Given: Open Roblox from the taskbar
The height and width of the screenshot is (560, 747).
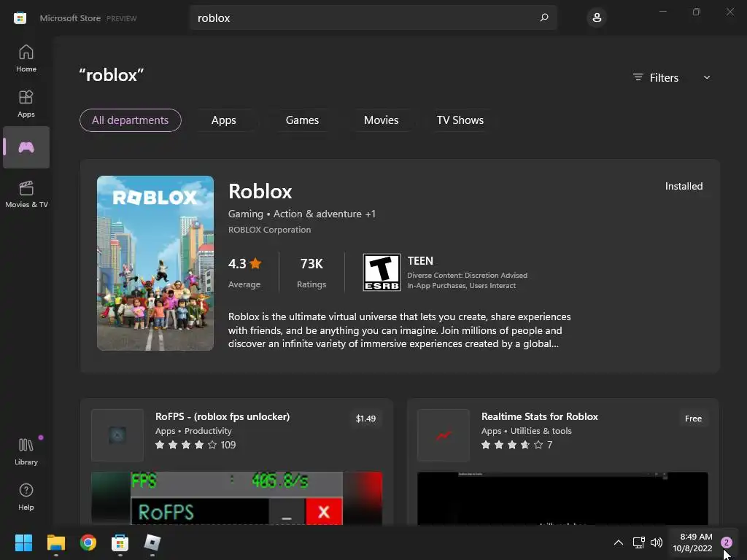Looking at the screenshot, I should pos(152,542).
